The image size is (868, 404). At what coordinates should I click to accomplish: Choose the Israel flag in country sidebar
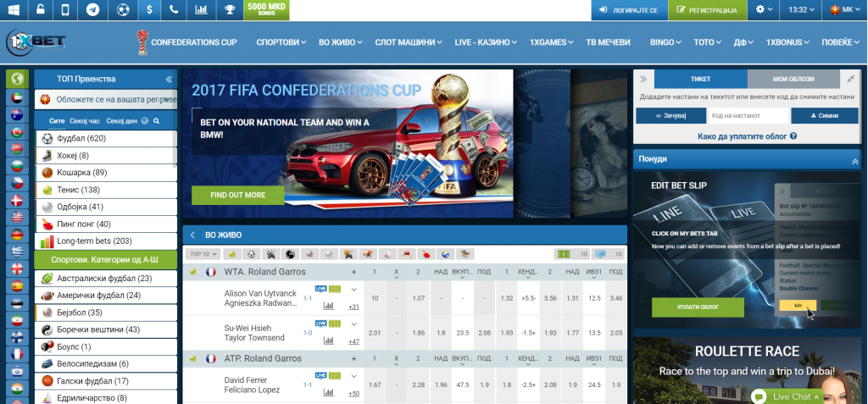pyautogui.click(x=17, y=372)
